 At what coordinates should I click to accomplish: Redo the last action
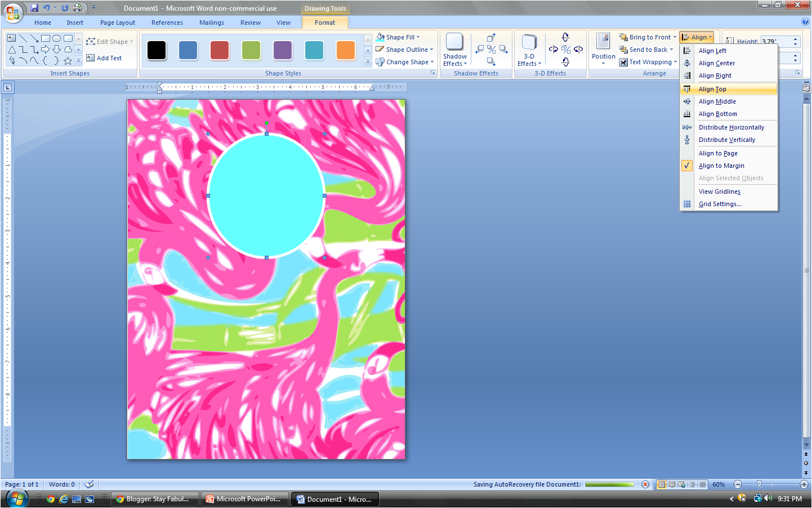[x=65, y=8]
